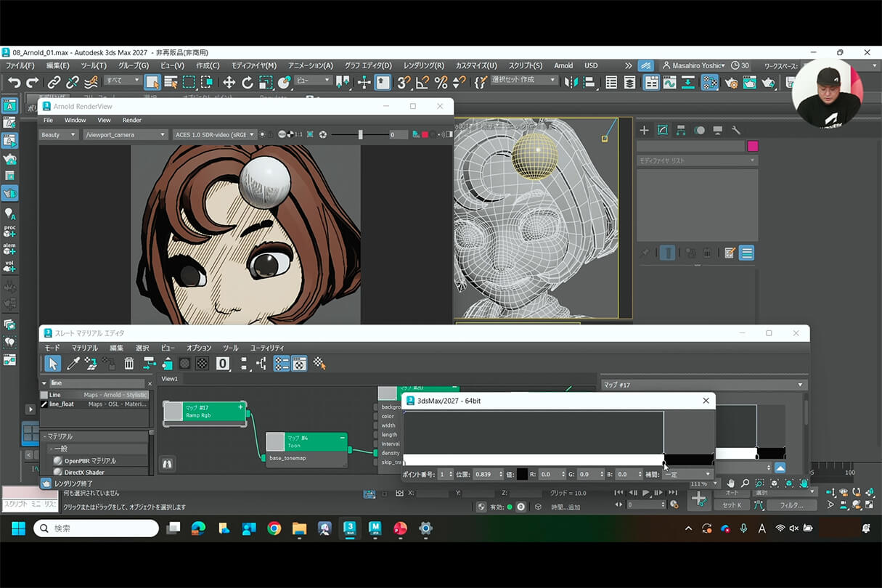This screenshot has height=588, width=882.
Task: Click the Windows Start button
Action: point(18,528)
